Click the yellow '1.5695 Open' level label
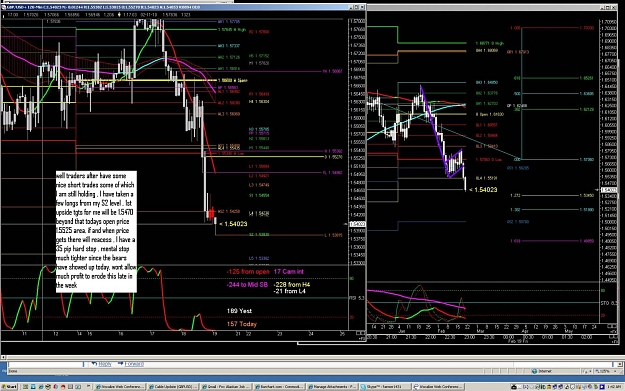The image size is (625, 391). tap(232, 80)
